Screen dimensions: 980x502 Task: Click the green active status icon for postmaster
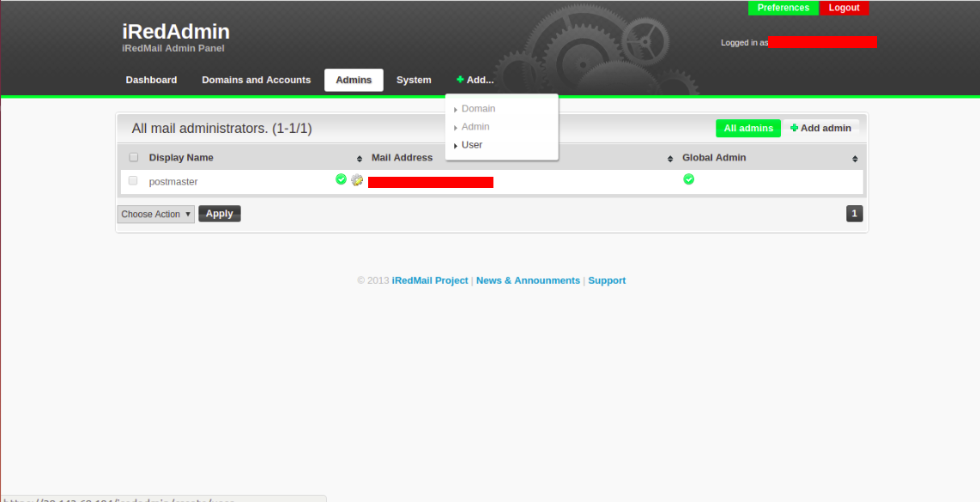click(x=341, y=179)
